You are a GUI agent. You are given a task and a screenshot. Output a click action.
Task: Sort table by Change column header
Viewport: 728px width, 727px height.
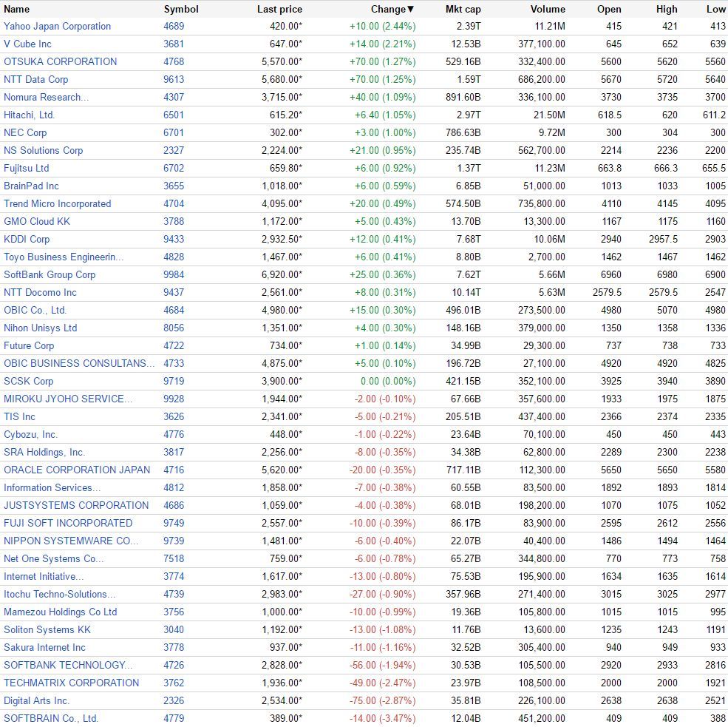point(392,10)
